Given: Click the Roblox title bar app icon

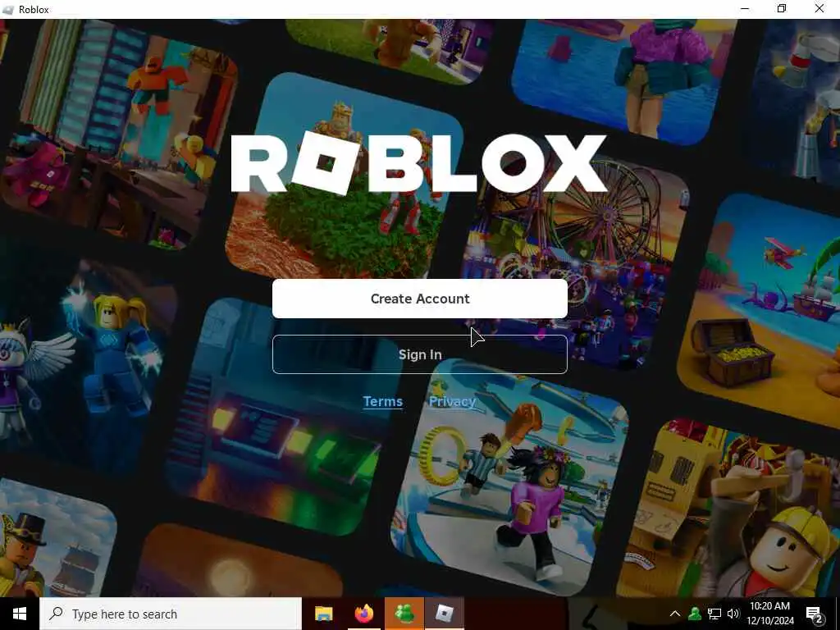Looking at the screenshot, I should (x=8, y=10).
